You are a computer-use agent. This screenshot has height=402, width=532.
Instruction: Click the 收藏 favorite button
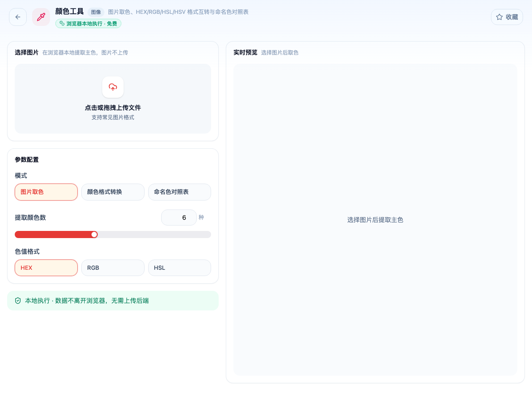tap(507, 17)
